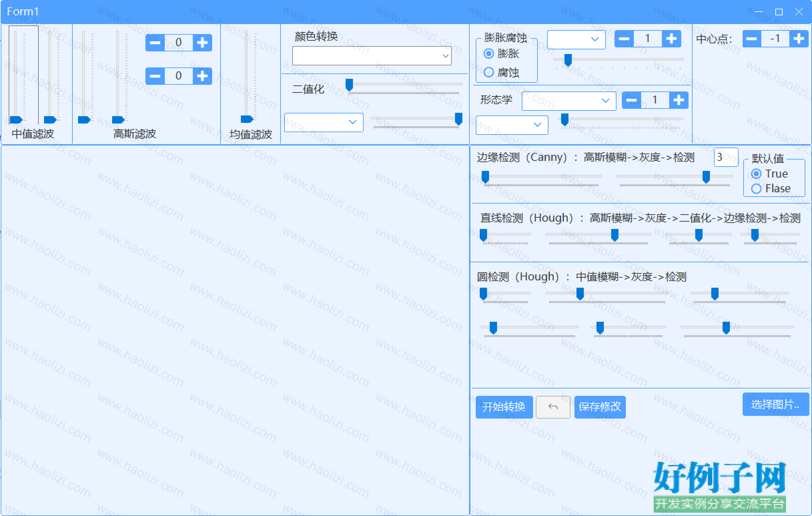Click third slider thumb in 圆检测 top row
This screenshot has height=516, width=812.
pyautogui.click(x=715, y=294)
